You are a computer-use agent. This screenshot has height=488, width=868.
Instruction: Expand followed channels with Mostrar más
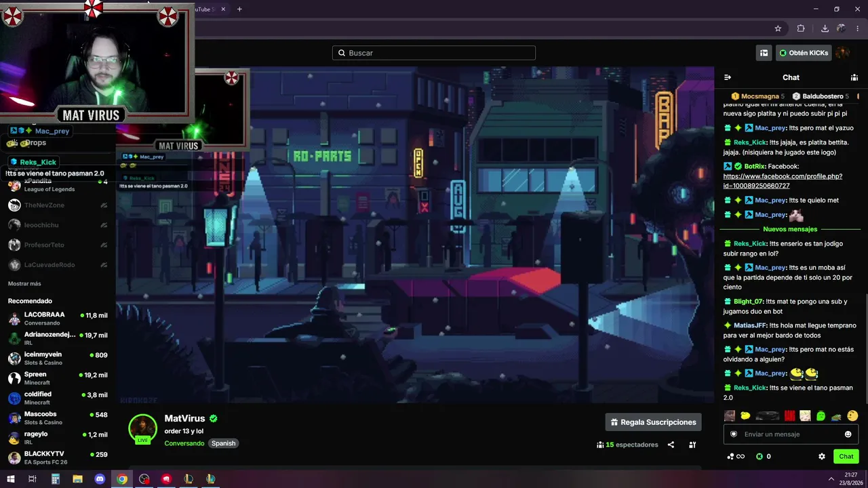24,283
